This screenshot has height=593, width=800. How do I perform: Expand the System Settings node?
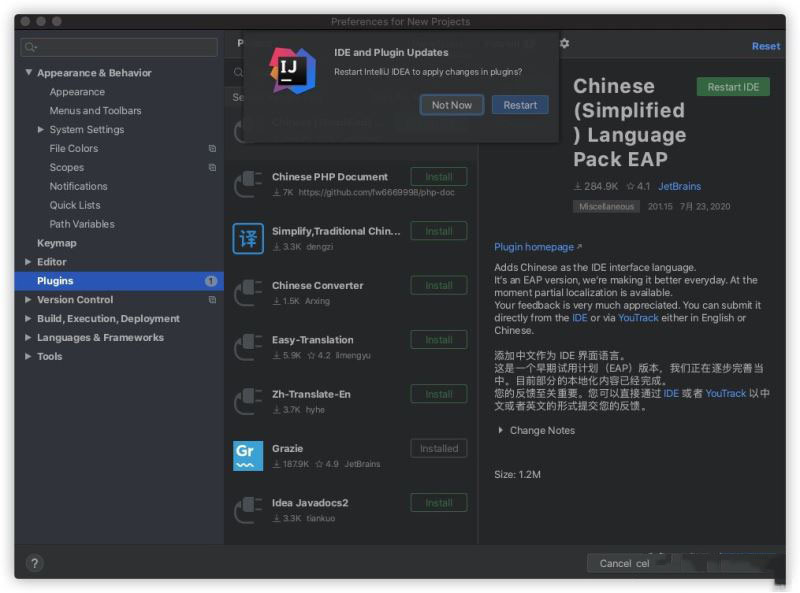(41, 130)
